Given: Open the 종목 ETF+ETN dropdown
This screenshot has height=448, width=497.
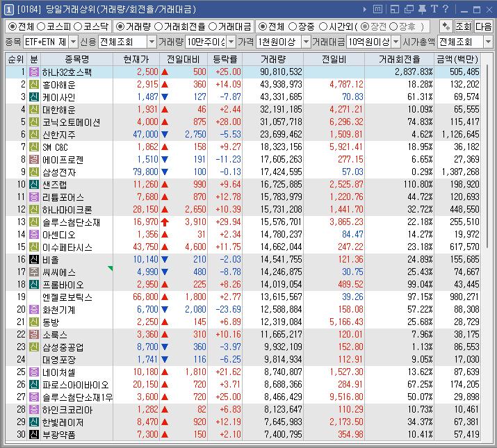Looking at the screenshot, I should coord(73,42).
